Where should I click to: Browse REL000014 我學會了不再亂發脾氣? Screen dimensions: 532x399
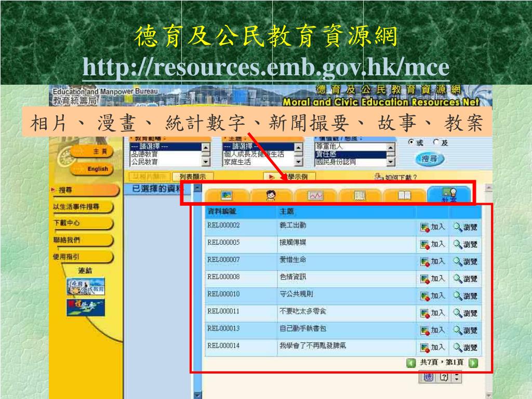coord(465,348)
